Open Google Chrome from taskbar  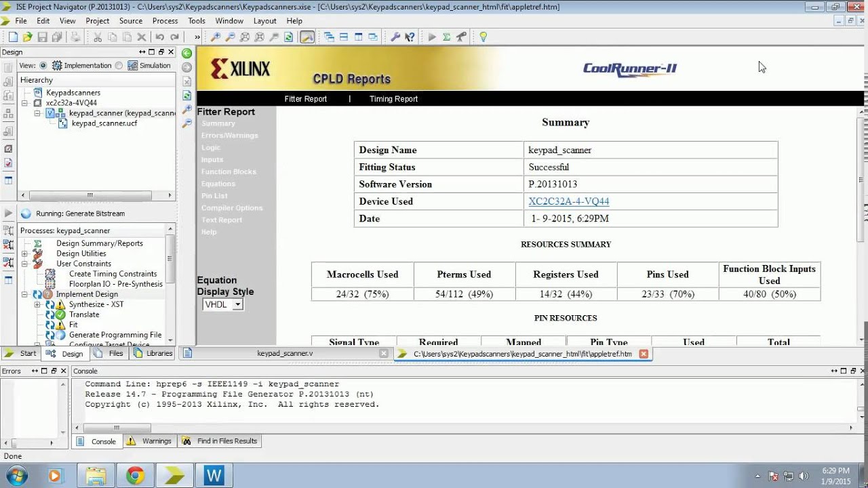click(135, 476)
